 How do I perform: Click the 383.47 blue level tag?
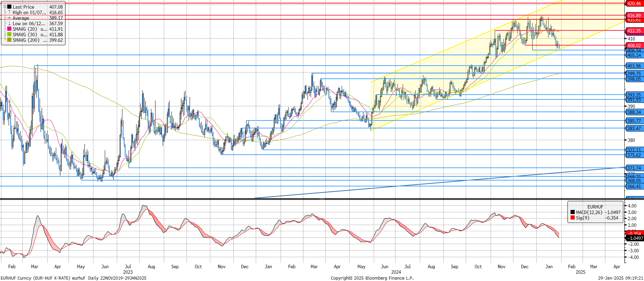point(634,128)
